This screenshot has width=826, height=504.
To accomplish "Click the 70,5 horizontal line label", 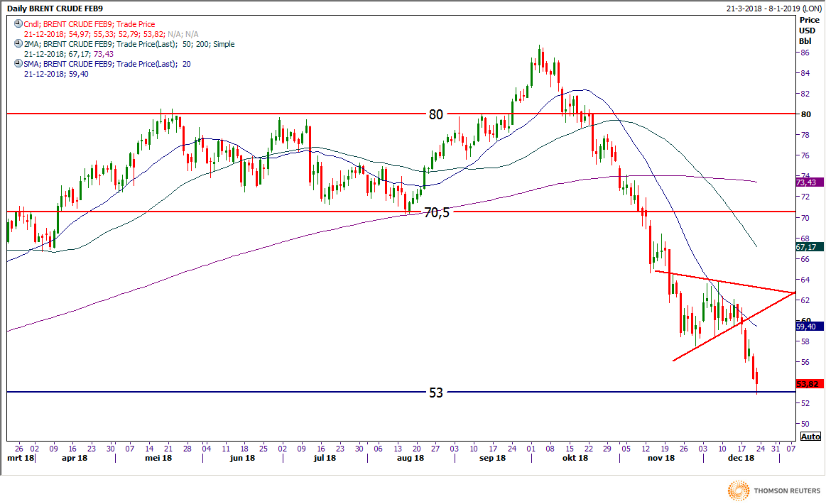I will [x=437, y=212].
